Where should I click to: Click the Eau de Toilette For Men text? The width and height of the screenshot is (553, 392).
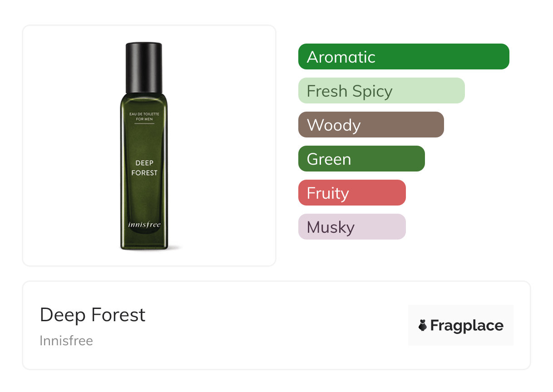point(144,117)
